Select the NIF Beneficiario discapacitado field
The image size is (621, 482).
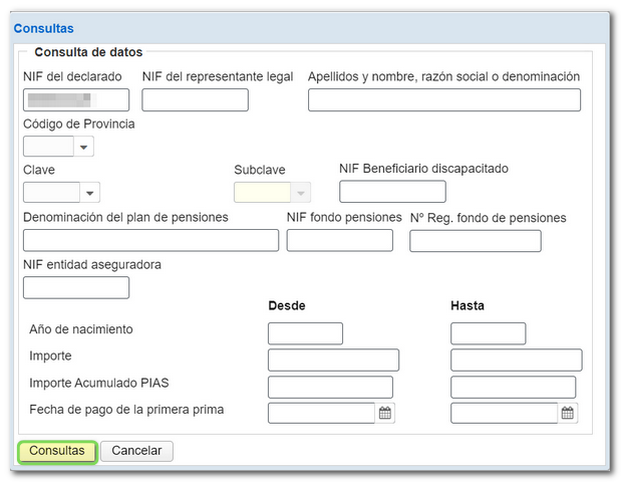392,192
